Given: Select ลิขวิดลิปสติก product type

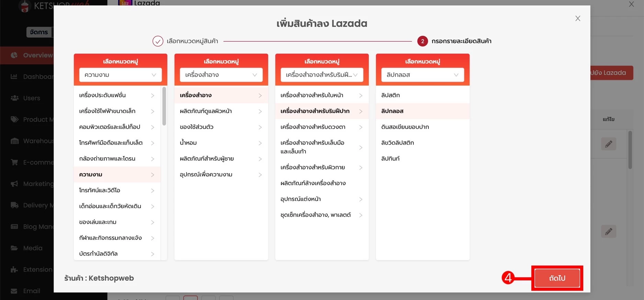Looking at the screenshot, I should tap(422, 142).
